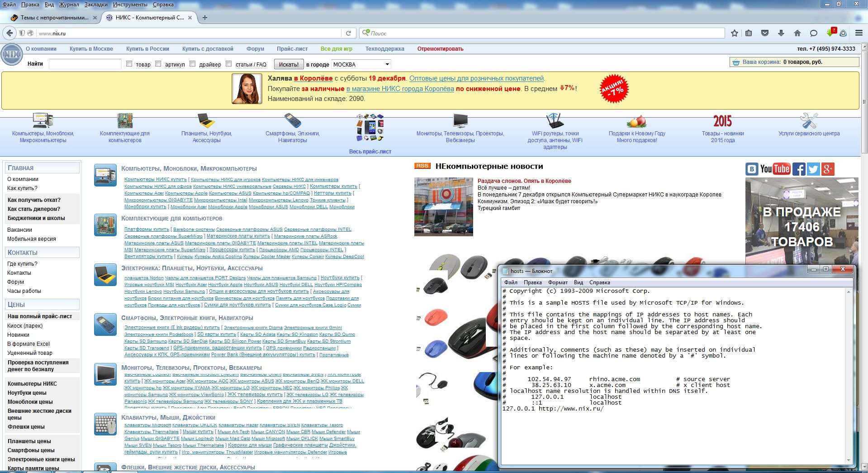Click the 'Весь прайс-лист' link under the center icon
The width and height of the screenshot is (868, 473).
[370, 152]
